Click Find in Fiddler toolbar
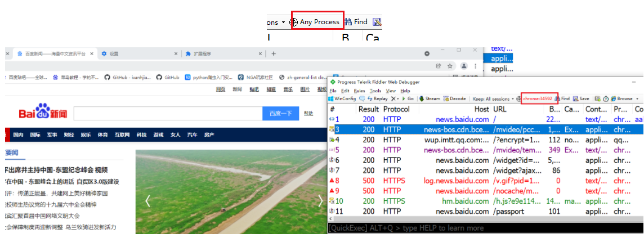The width and height of the screenshot is (644, 247). coord(562,99)
